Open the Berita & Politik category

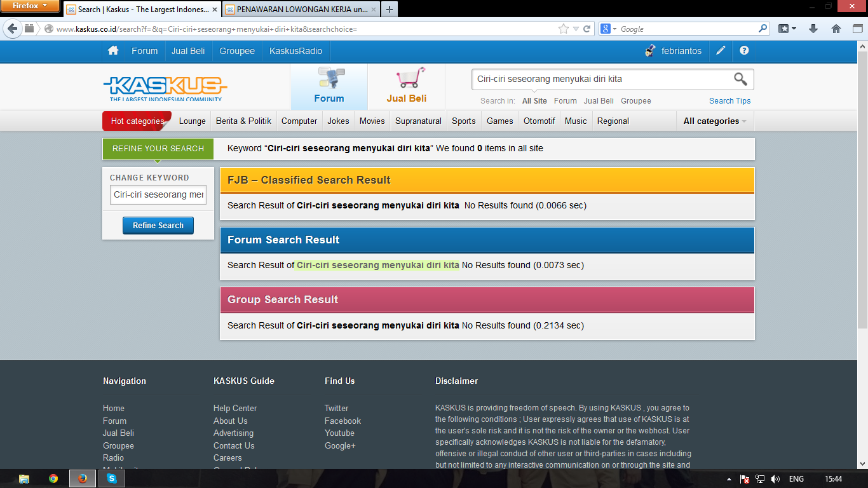click(244, 121)
